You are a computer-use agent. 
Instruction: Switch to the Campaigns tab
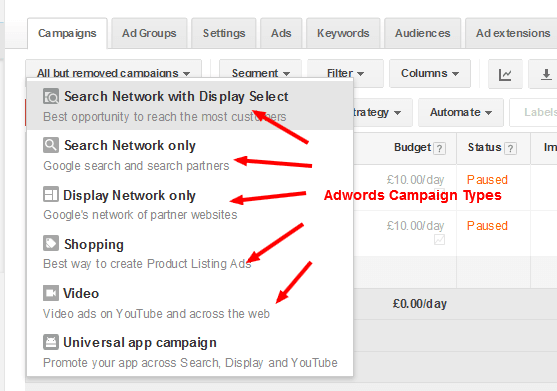point(67,33)
